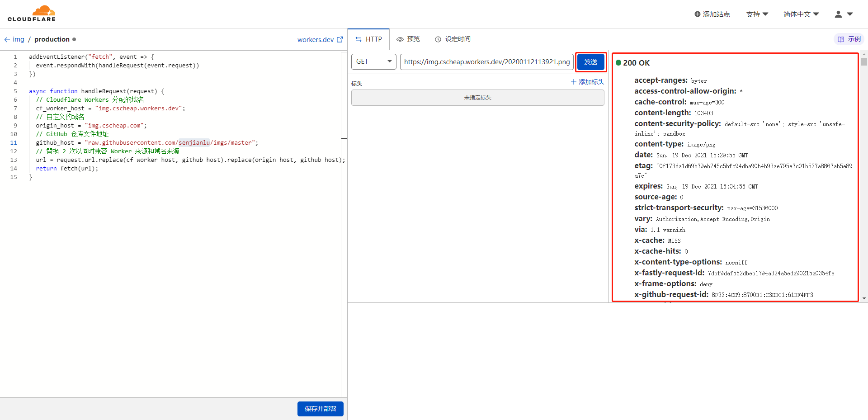The width and height of the screenshot is (868, 420).
Task: Switch to the 预览 preview tab
Action: tap(408, 39)
